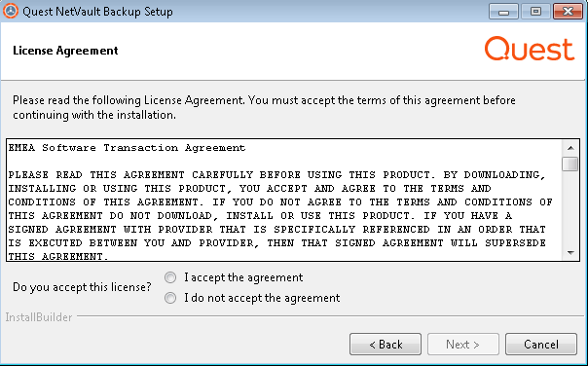Click the NetVault icon in the title bar
The image size is (588, 366).
pyautogui.click(x=11, y=11)
